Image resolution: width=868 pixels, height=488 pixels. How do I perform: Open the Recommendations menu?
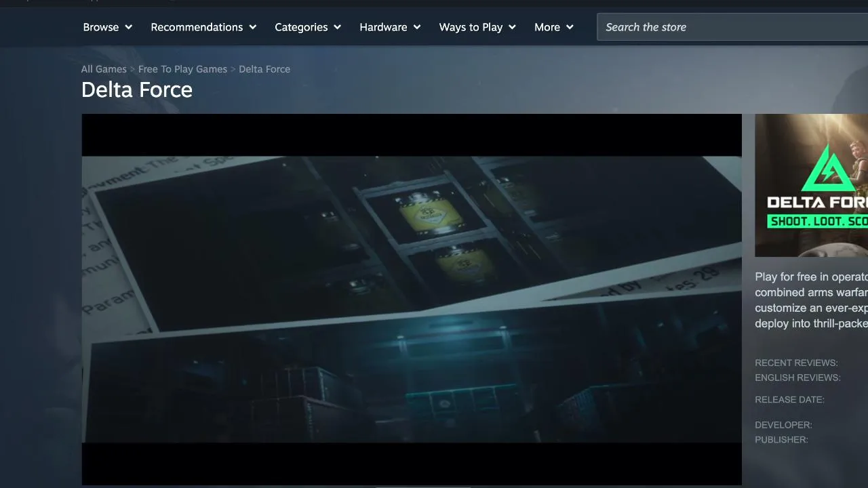point(203,27)
